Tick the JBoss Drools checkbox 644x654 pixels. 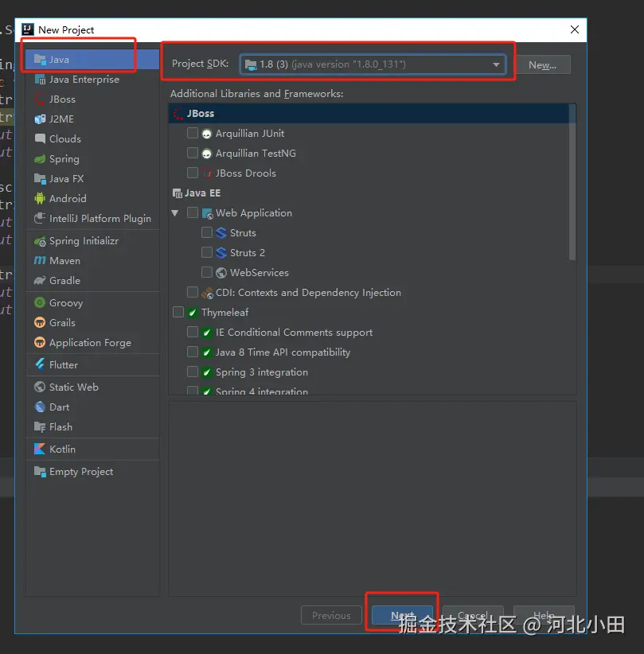pos(193,173)
